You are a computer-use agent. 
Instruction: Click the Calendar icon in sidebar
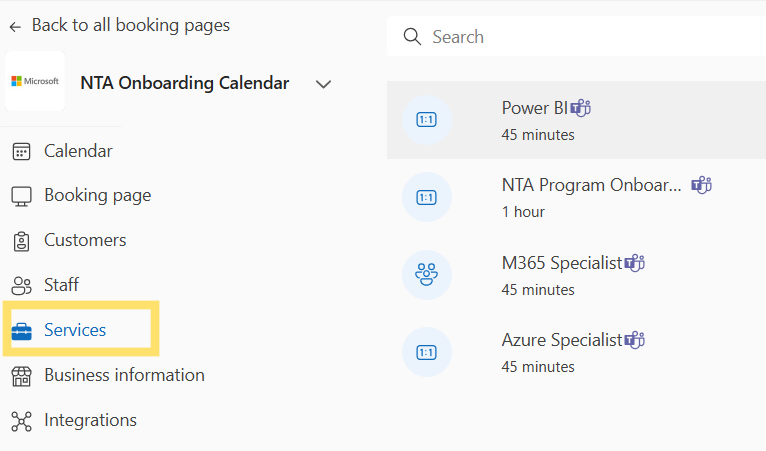21,152
